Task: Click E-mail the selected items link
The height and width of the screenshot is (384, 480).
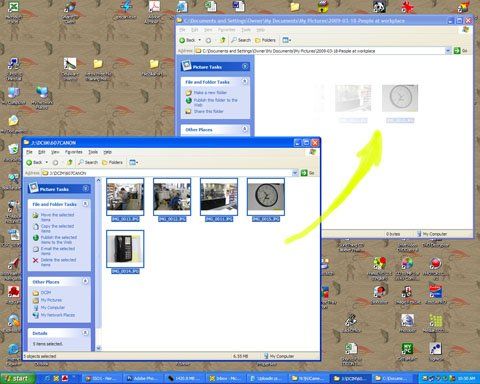Action: point(58,251)
